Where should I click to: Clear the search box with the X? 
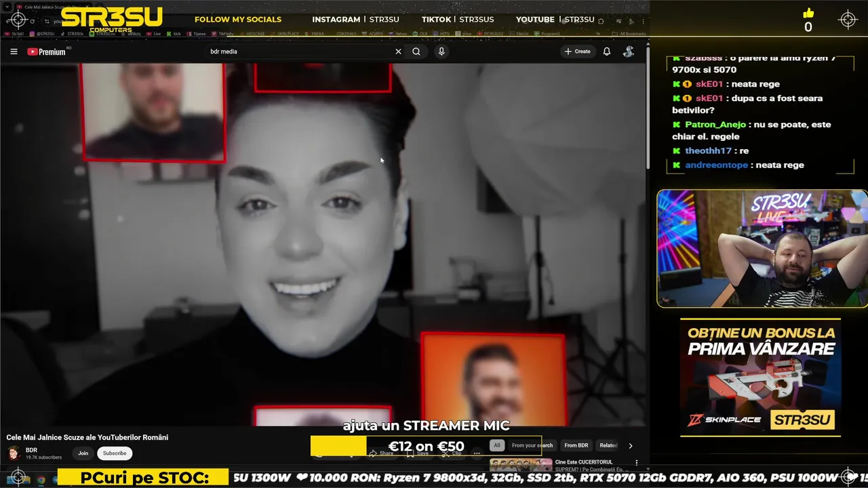(398, 52)
